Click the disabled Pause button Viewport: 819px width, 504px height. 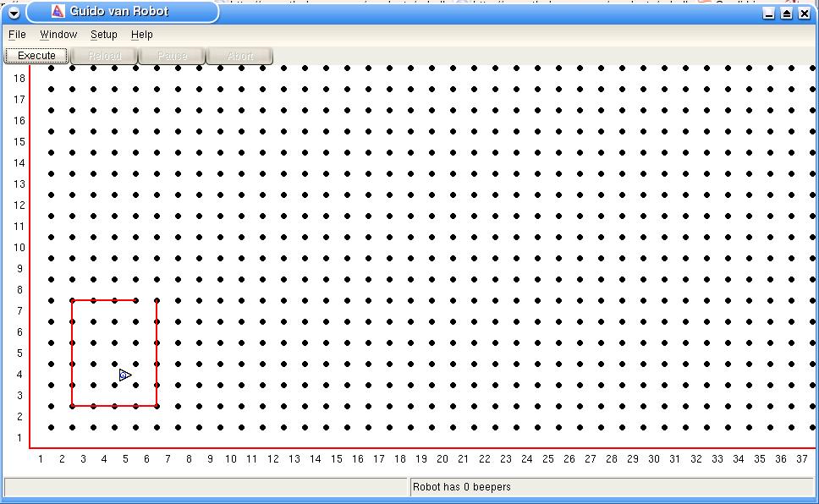(x=173, y=55)
